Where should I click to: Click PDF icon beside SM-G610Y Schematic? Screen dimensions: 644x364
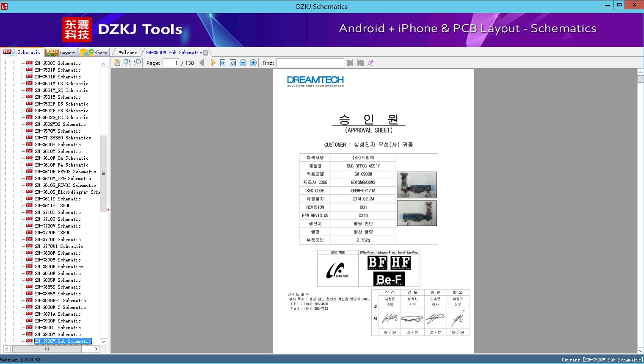point(29,151)
